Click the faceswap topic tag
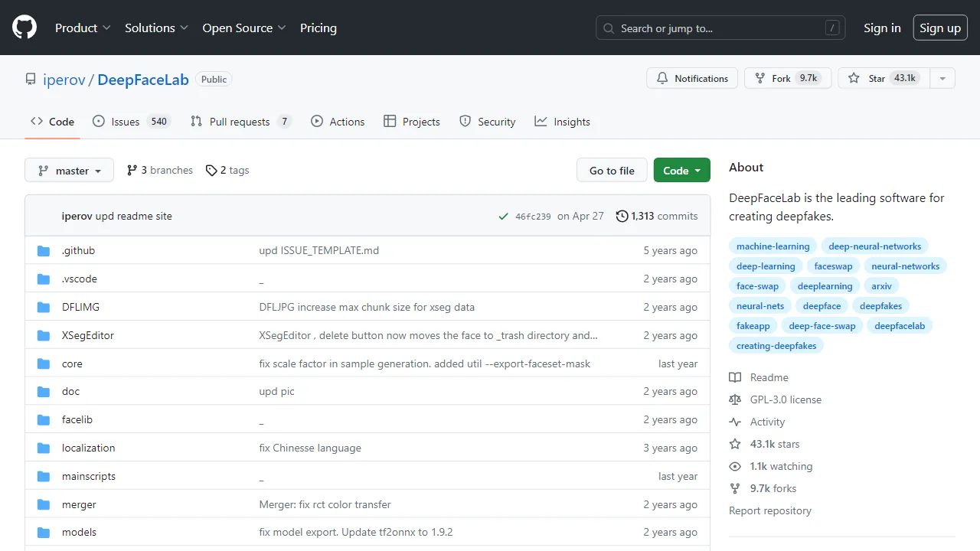Screen dimensions: 980x551 pyautogui.click(x=833, y=266)
